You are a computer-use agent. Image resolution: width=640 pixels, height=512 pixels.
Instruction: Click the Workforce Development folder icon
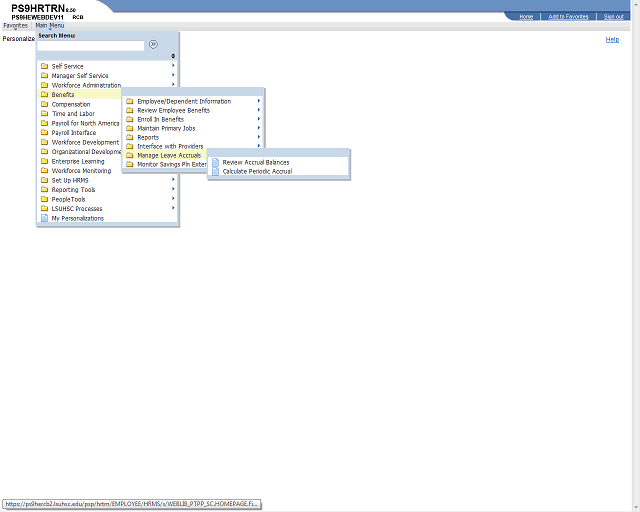click(x=44, y=142)
